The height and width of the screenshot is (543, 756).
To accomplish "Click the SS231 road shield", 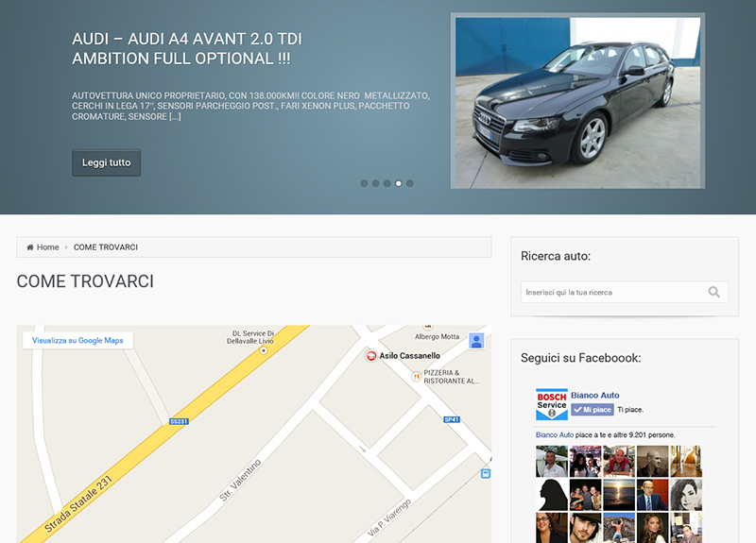I will (179, 421).
